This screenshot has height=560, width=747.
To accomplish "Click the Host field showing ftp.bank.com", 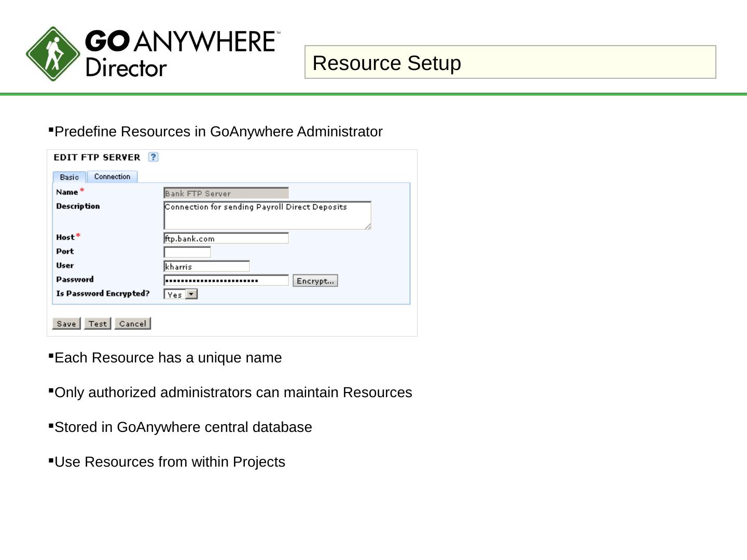I will [226, 239].
